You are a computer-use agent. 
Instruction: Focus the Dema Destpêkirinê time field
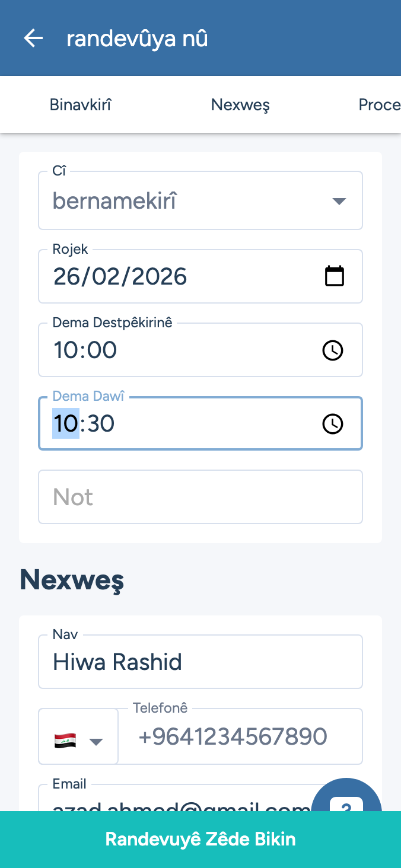178,350
